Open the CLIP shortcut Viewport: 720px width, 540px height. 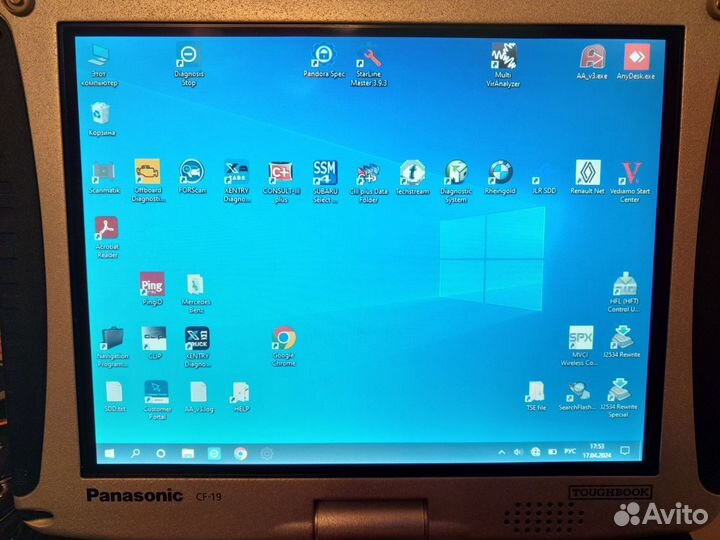tap(154, 343)
